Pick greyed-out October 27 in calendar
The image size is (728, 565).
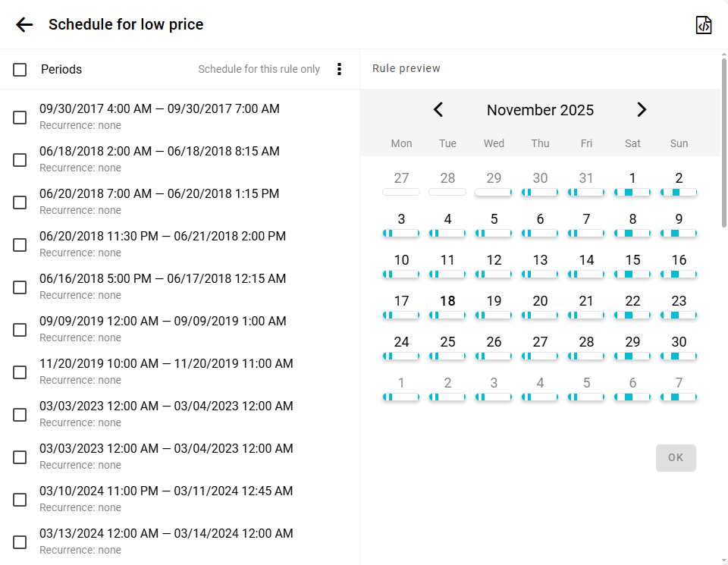pyautogui.click(x=401, y=178)
